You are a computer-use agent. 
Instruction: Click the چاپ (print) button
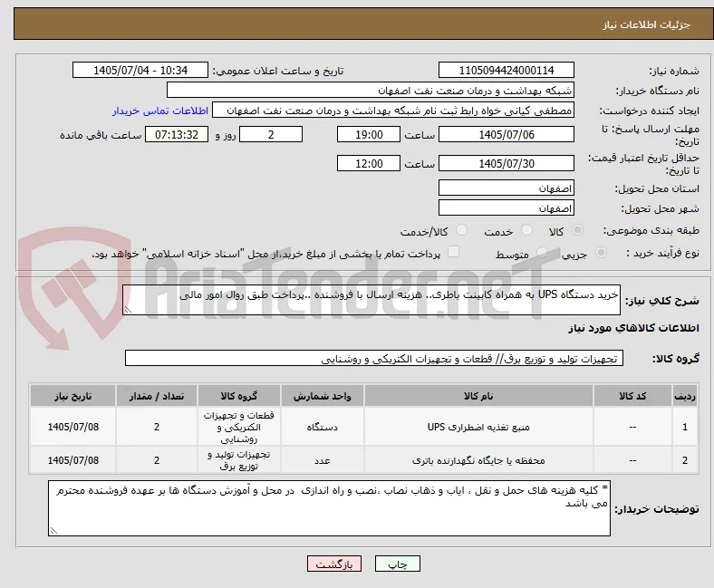[397, 564]
